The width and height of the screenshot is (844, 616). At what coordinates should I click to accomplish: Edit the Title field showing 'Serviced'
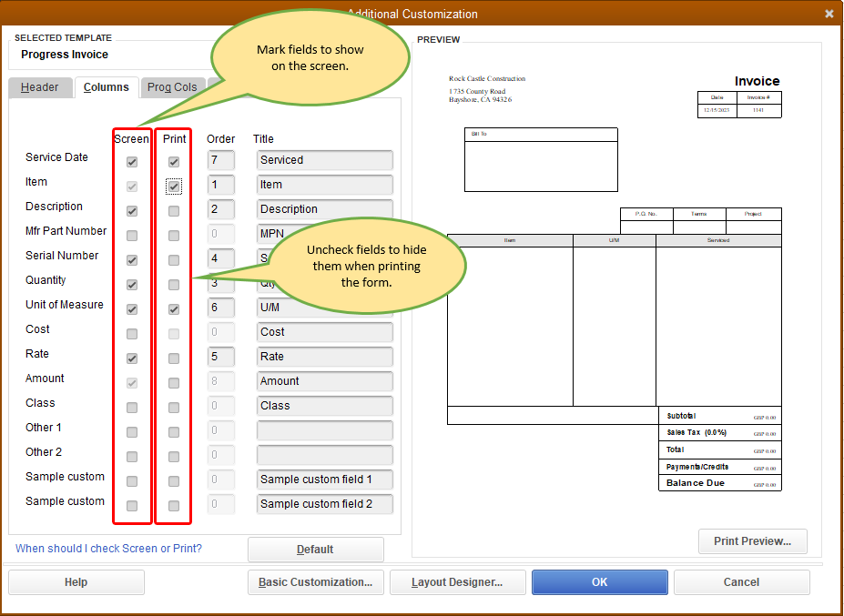tap(324, 160)
